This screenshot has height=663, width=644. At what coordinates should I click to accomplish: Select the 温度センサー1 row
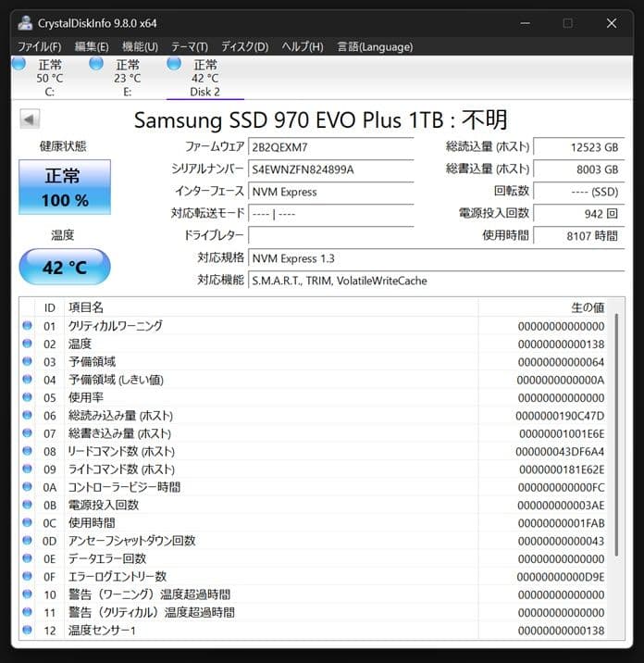314,631
